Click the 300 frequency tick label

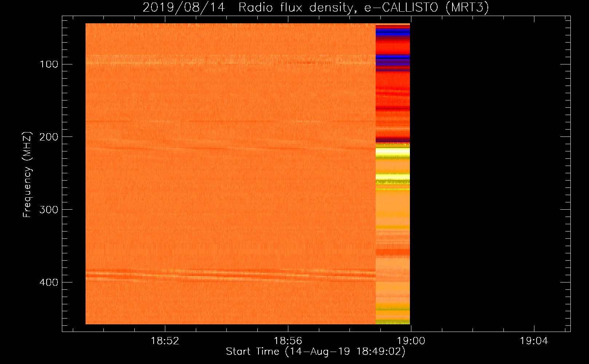tap(48, 210)
